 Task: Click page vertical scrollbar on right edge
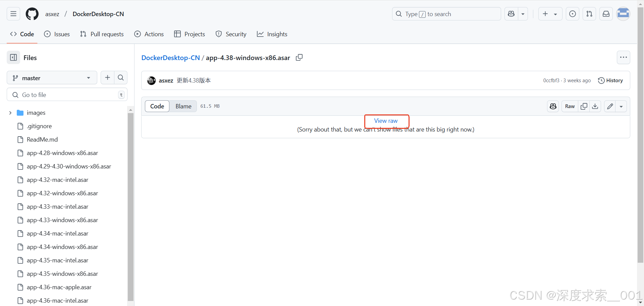tap(640, 134)
